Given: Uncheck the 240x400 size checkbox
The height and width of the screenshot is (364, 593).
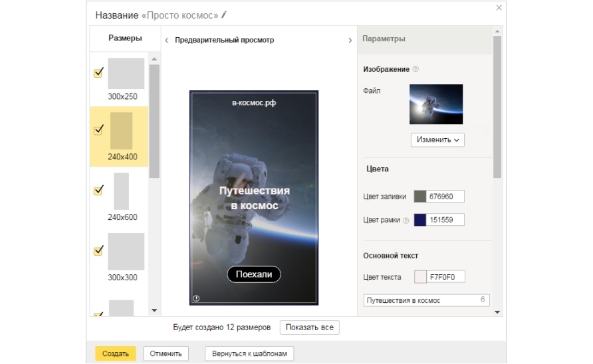Looking at the screenshot, I should 98,130.
